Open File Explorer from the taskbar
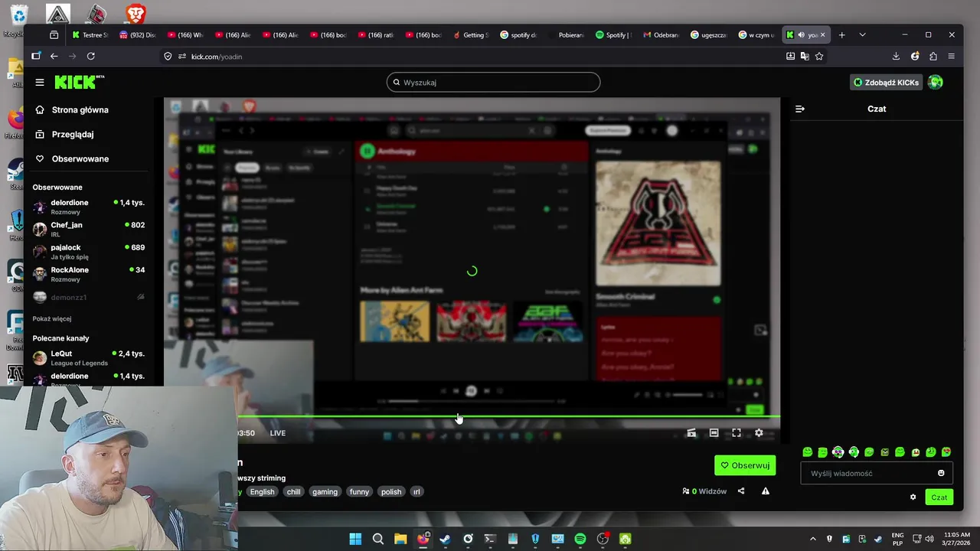 point(400,539)
